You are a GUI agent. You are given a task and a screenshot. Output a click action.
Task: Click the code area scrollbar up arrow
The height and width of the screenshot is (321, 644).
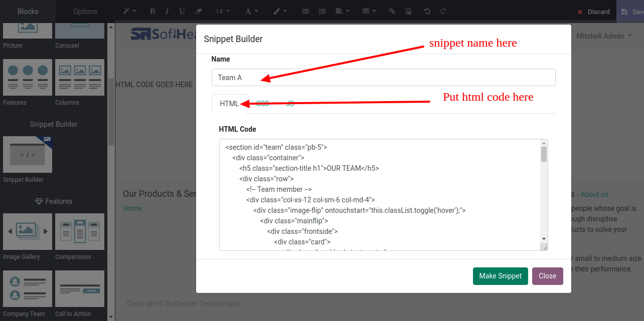544,144
